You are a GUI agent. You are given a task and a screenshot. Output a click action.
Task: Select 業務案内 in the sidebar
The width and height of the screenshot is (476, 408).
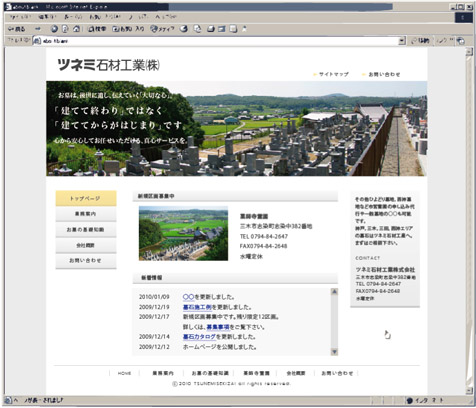click(86, 214)
